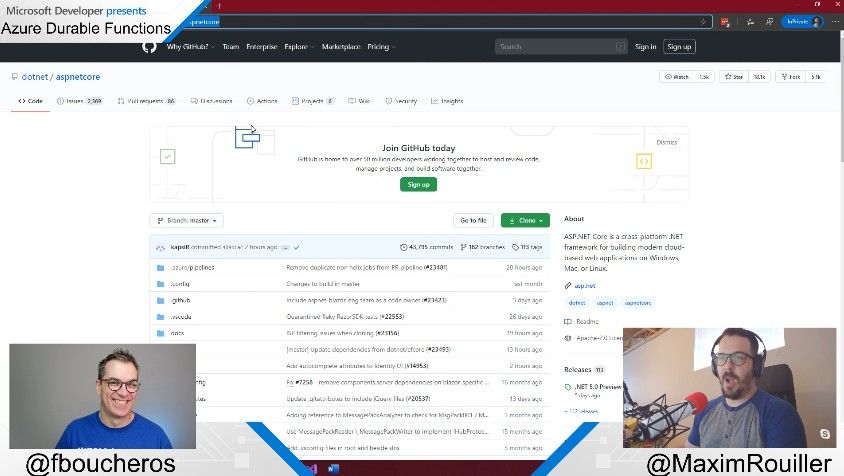Dismiss the Join GitHub banner

point(666,142)
